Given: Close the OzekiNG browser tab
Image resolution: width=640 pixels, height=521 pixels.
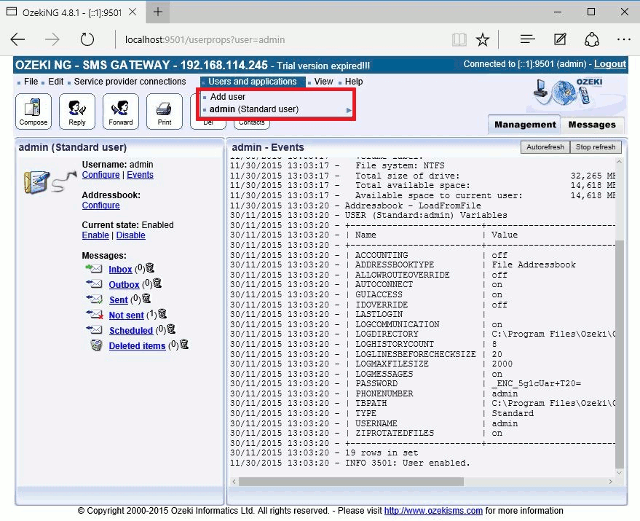Looking at the screenshot, I should click(x=132, y=12).
